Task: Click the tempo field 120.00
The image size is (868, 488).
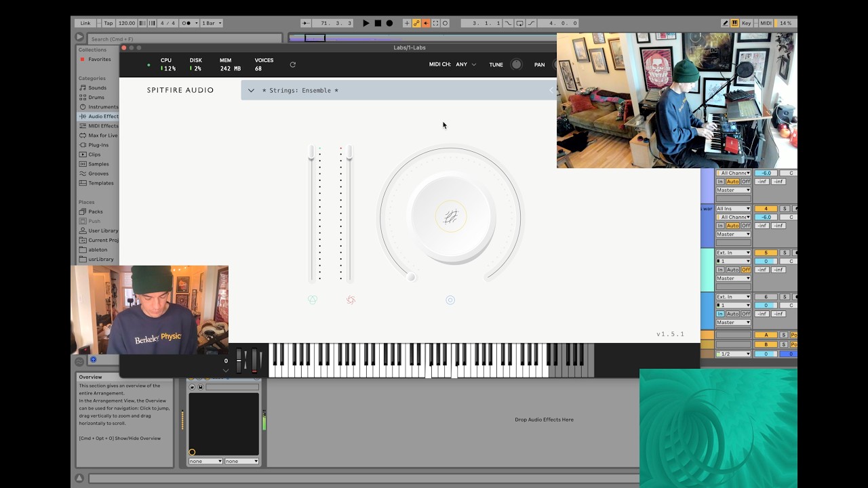Action: click(x=127, y=23)
